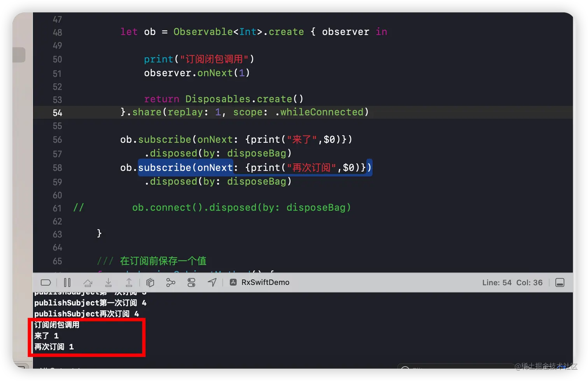Click line number 57 in the gutter
The height and width of the screenshot is (381, 588).
58,154
